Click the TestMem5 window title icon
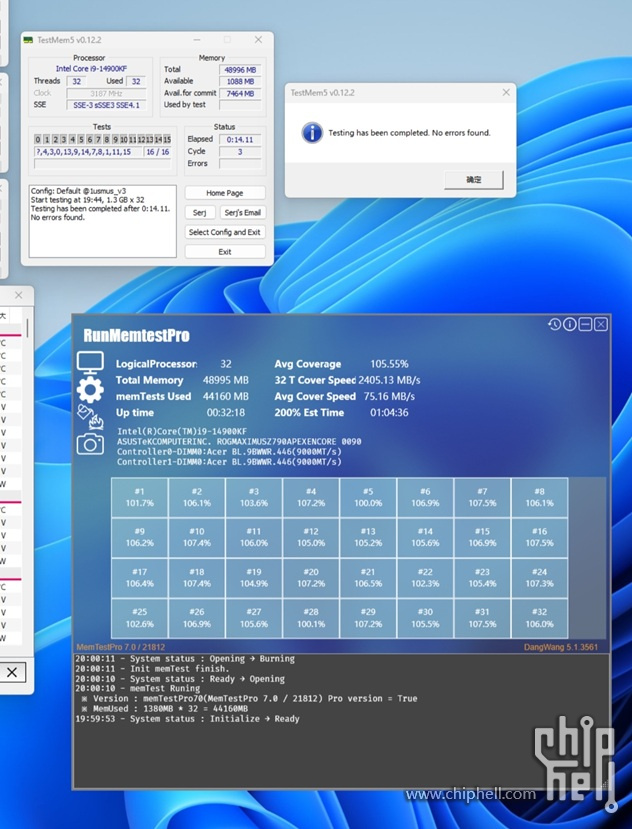Viewport: 632px width, 829px height. pos(28,40)
